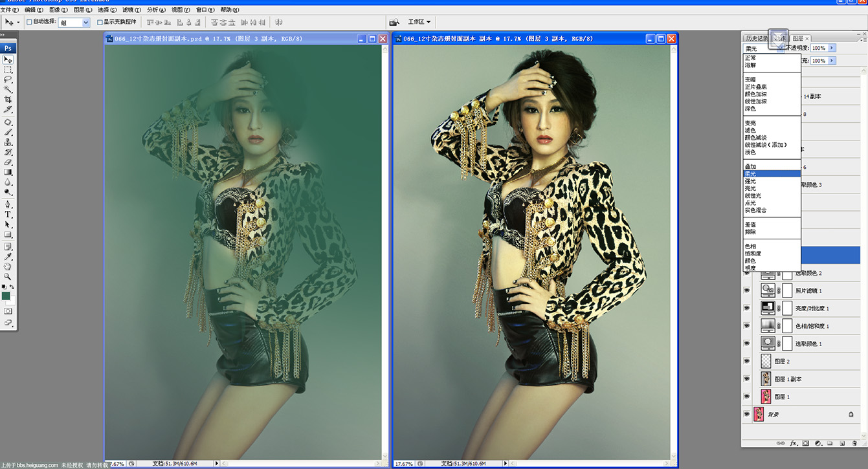Image resolution: width=868 pixels, height=469 pixels.
Task: Open the 工作区 workspace dropdown
Action: (419, 22)
